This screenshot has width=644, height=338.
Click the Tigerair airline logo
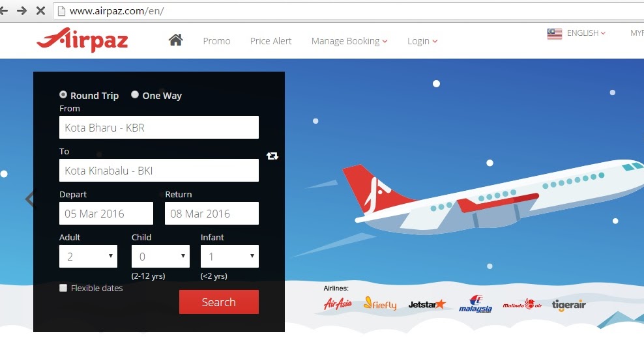point(569,305)
